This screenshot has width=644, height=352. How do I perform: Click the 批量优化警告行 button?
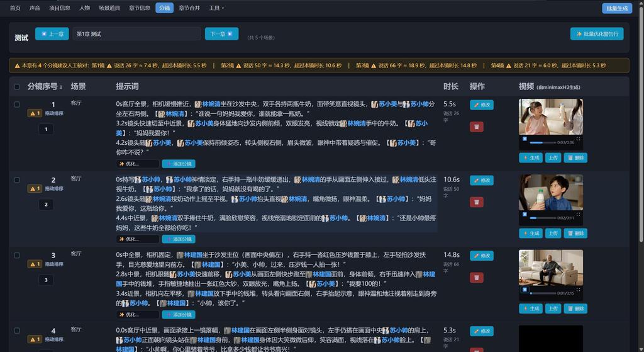tap(597, 34)
